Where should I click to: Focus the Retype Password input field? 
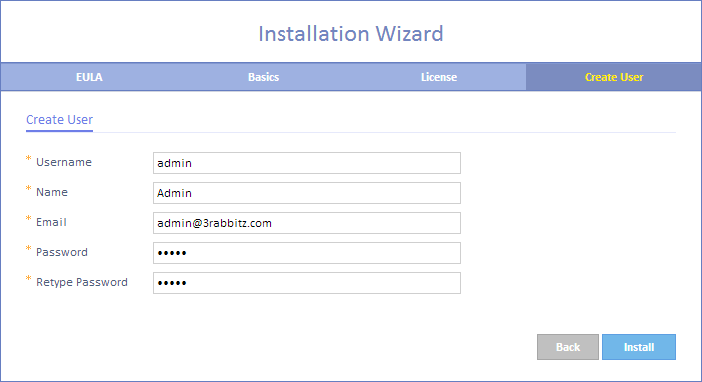307,283
